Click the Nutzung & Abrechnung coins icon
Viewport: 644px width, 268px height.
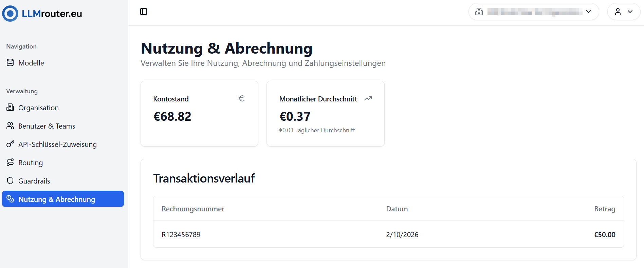click(x=10, y=199)
